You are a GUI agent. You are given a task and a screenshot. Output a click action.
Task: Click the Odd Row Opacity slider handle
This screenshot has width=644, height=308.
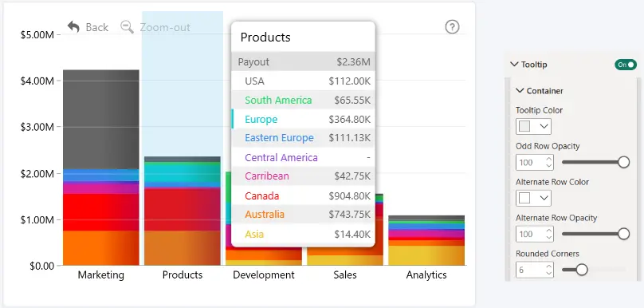point(623,162)
